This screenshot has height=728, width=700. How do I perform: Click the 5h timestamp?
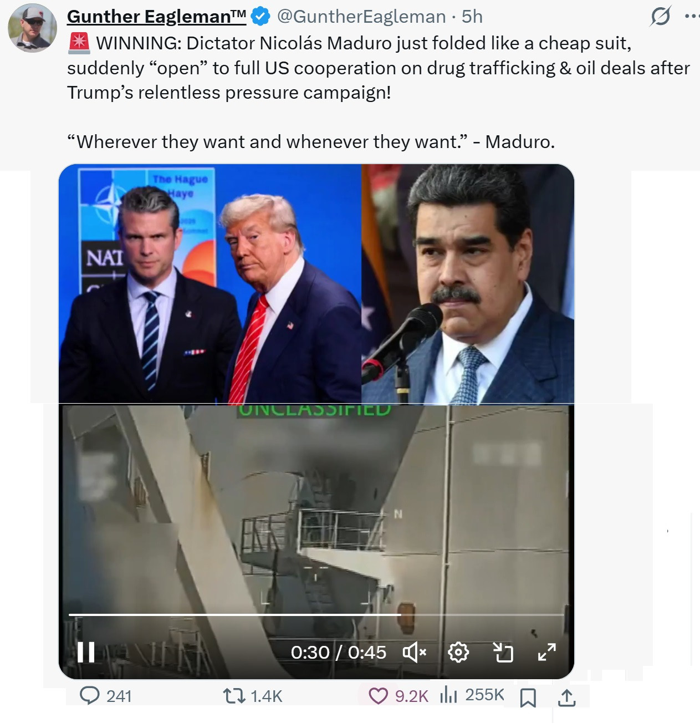click(472, 17)
